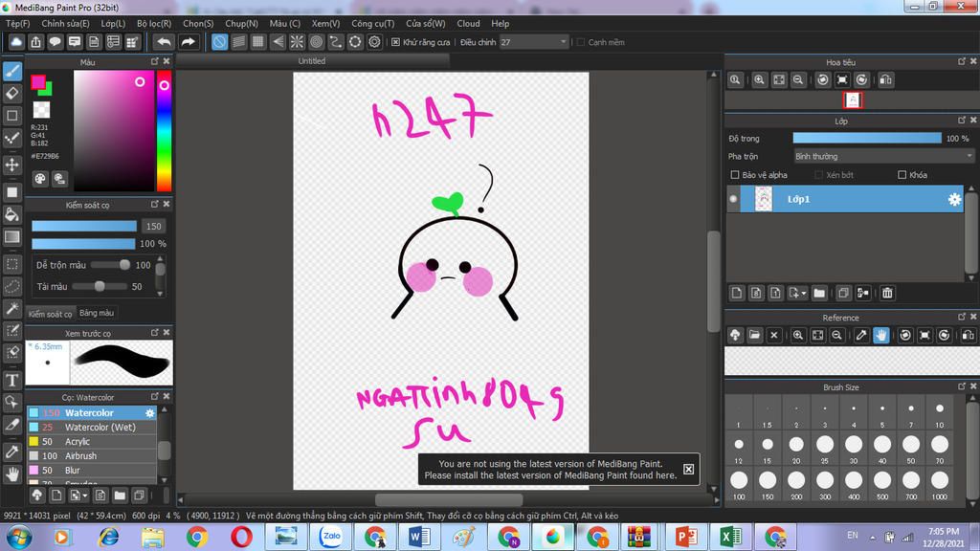Viewport: 980px width, 551px height.
Task: Open Lớp1 layer settings gear
Action: tap(954, 199)
